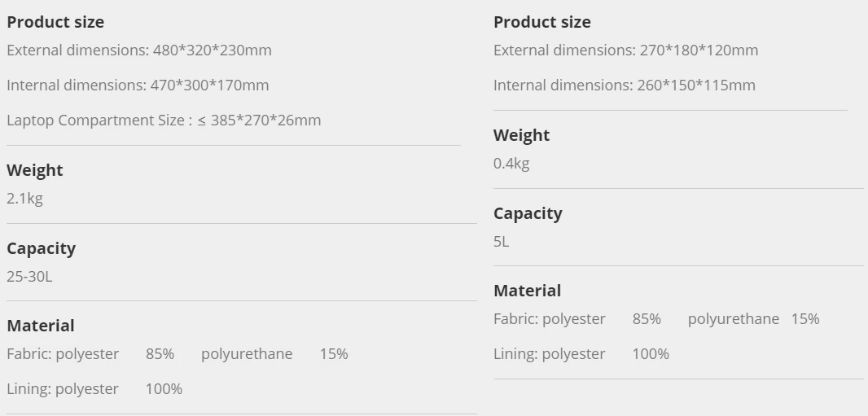868x416 pixels.
Task: Click the Product size heading above 480*320*230mm
Action: click(55, 22)
